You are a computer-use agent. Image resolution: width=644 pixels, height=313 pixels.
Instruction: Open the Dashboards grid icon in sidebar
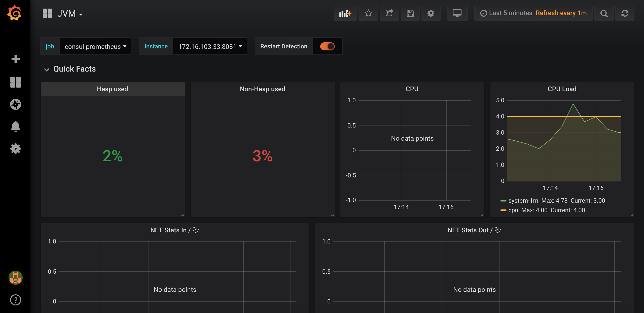tap(15, 82)
